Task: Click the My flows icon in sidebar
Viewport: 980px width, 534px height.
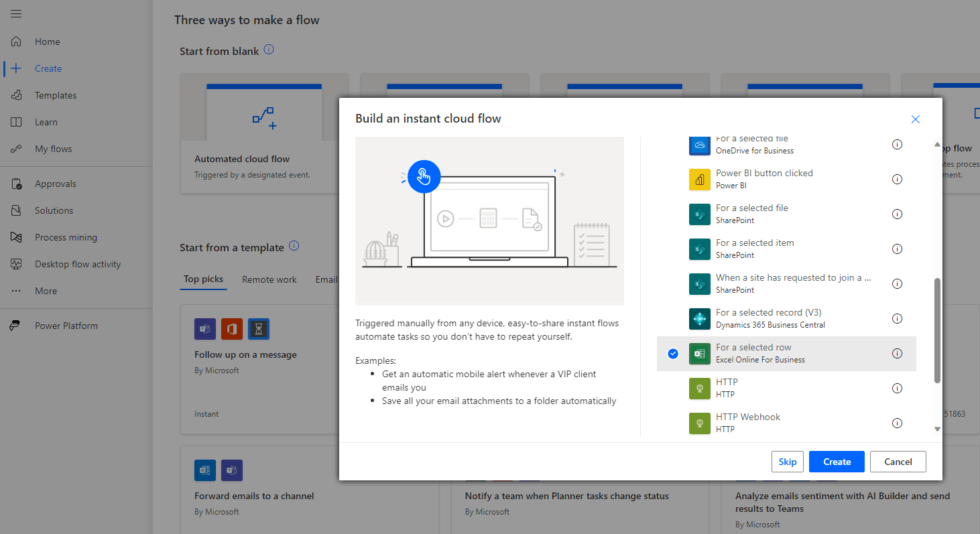Action: pos(17,149)
